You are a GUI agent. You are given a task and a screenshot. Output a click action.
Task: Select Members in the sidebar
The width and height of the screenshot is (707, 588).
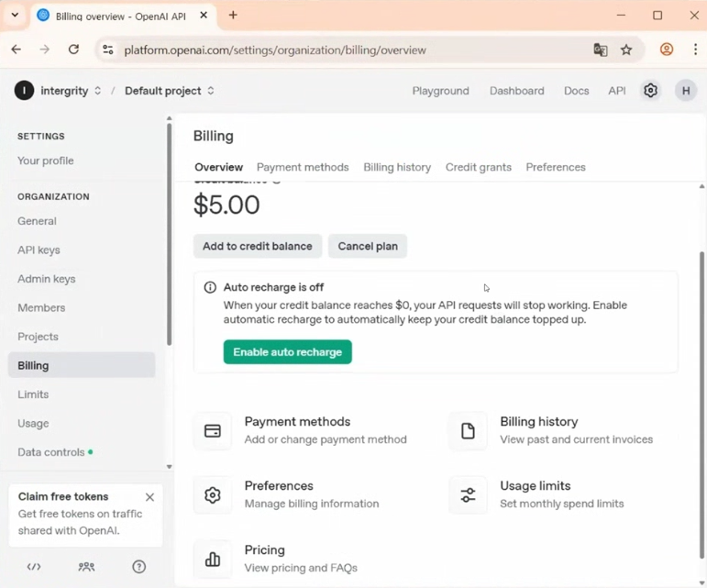41,308
